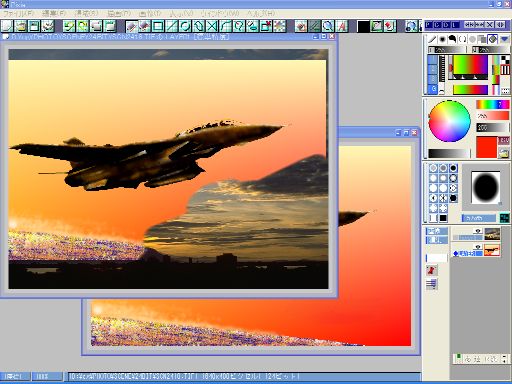Select the straight line tool
The height and width of the screenshot is (384, 512).
click(x=172, y=26)
